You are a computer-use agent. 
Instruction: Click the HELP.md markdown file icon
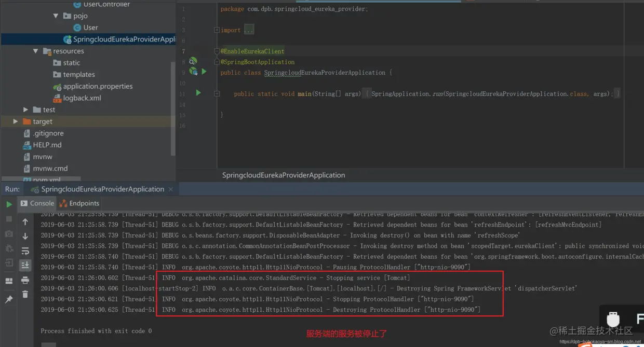coord(27,145)
